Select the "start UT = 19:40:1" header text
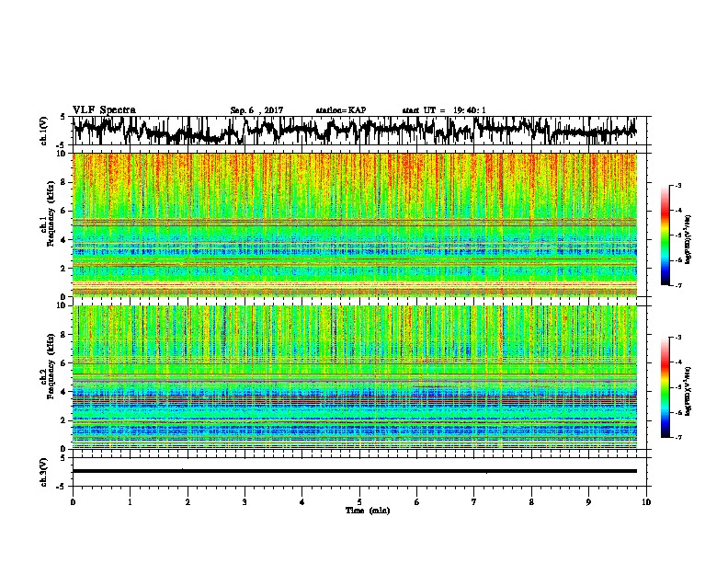The height and width of the screenshot is (563, 728). click(x=444, y=110)
